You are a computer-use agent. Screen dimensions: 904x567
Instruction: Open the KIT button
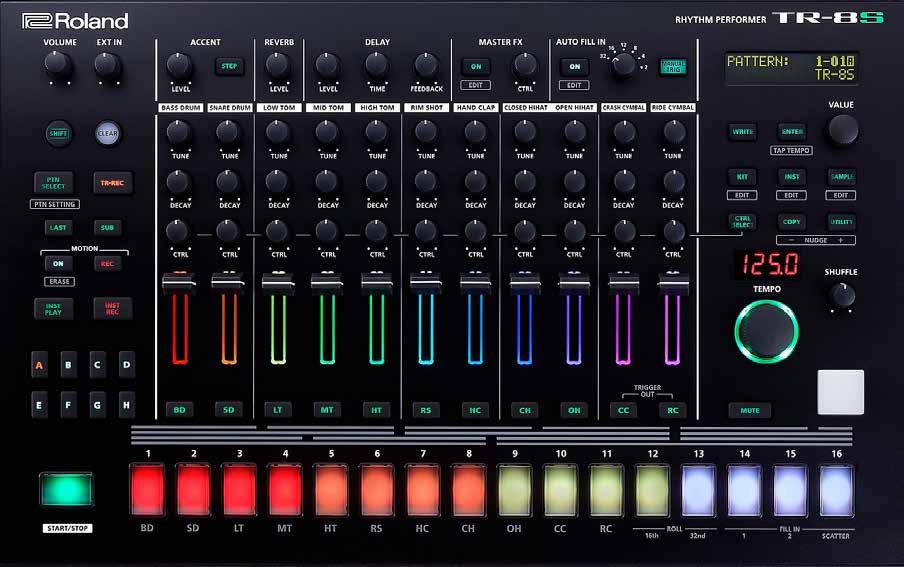click(742, 177)
